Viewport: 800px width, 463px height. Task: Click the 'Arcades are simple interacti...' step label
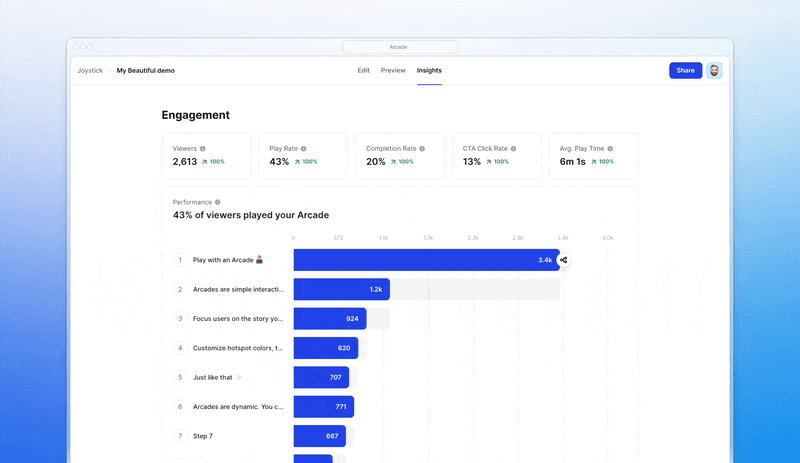238,289
